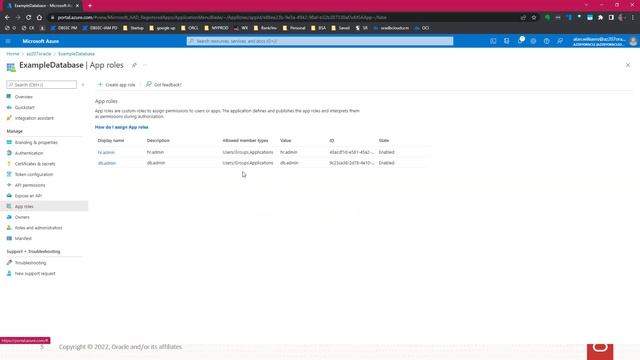Open 'How do I assign App roles' link
This screenshot has height=360, width=640.
pos(121,127)
